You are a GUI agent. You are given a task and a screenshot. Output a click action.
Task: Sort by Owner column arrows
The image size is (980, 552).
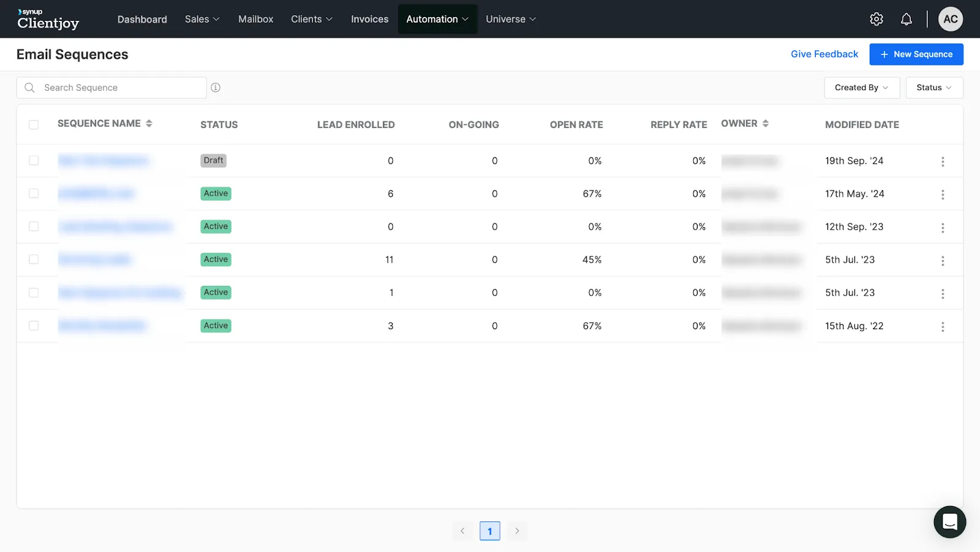pos(766,124)
